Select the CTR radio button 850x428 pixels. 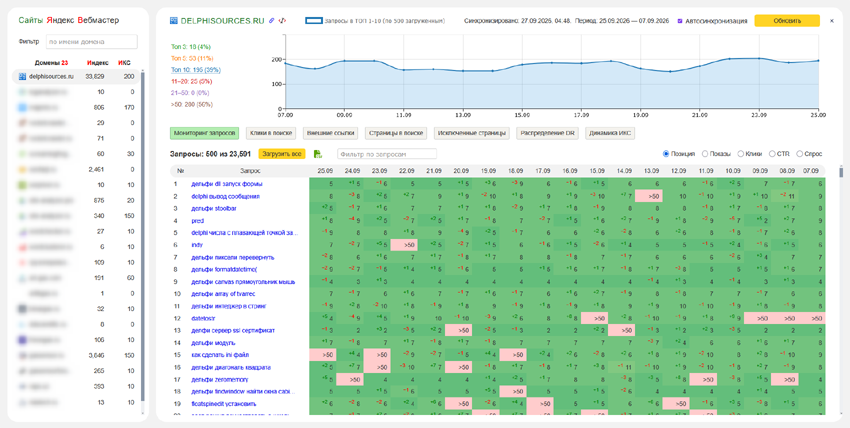pos(772,154)
